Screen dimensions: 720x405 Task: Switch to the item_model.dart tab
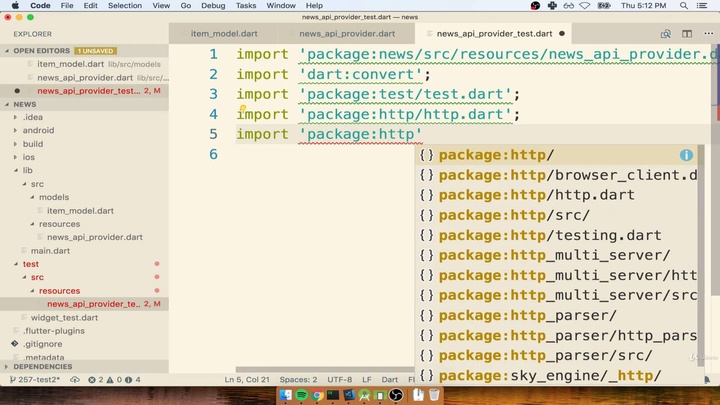click(x=224, y=33)
